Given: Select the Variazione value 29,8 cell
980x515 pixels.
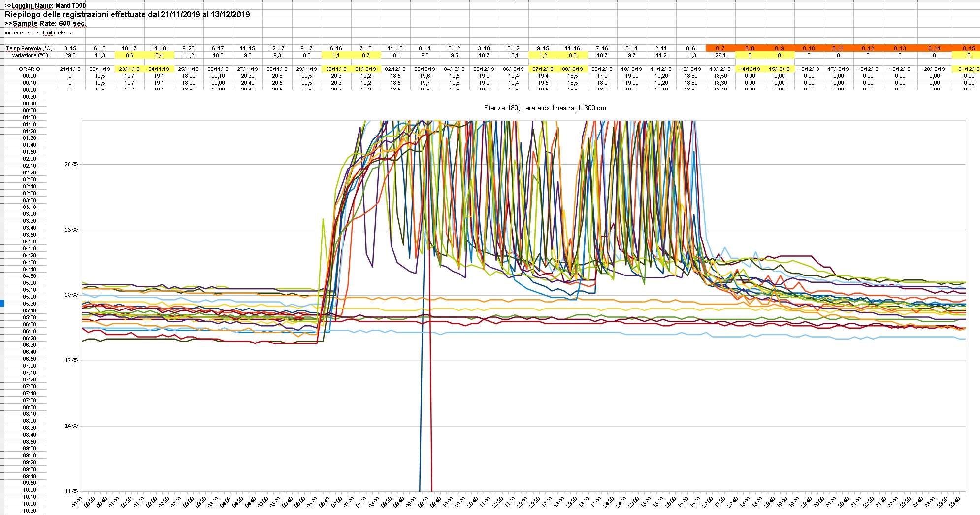Looking at the screenshot, I should click(70, 55).
